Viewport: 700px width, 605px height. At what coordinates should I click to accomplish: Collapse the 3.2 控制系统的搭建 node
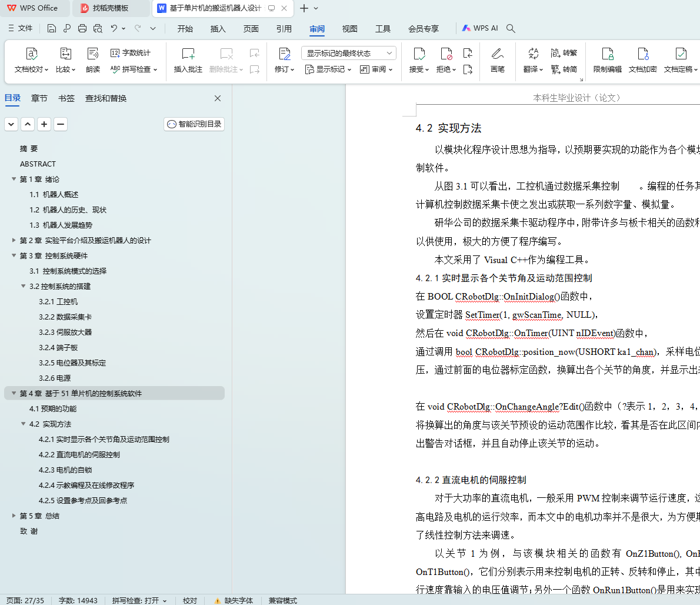pos(23,286)
